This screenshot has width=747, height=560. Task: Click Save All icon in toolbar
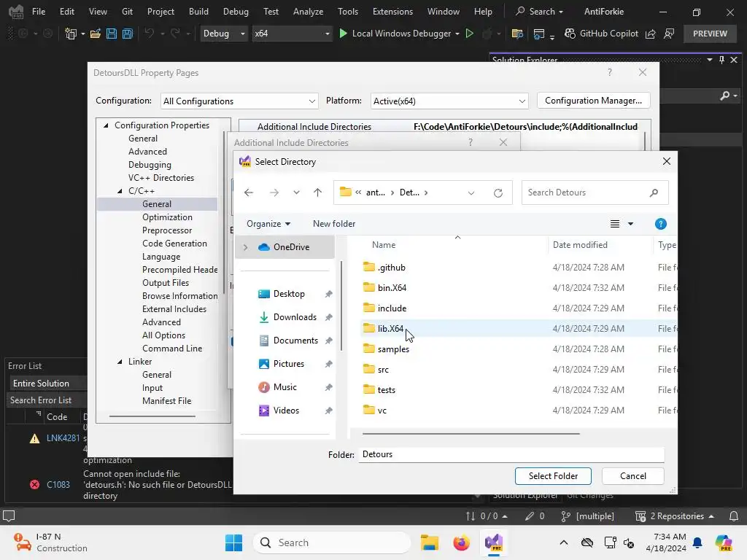coord(128,34)
